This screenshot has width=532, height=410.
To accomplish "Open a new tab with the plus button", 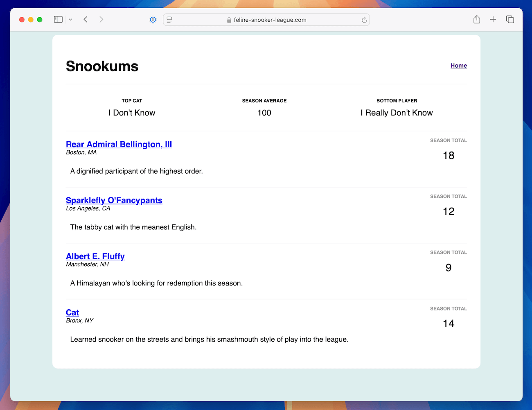I will [x=493, y=19].
